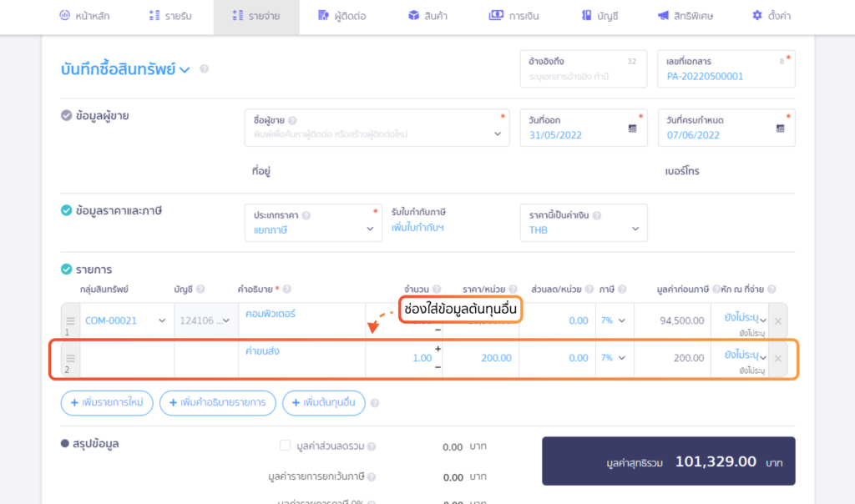Open the ตั้งค่า settings tab

772,16
